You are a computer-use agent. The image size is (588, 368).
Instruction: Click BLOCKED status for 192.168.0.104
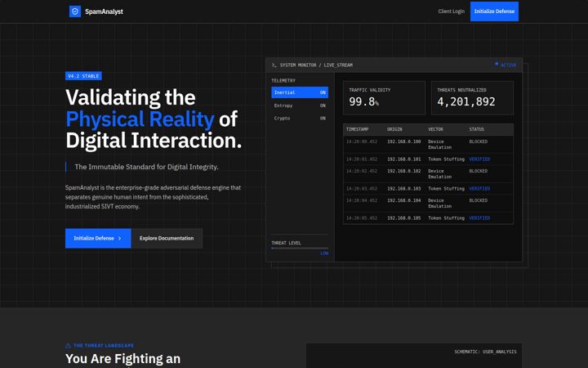coord(478,200)
